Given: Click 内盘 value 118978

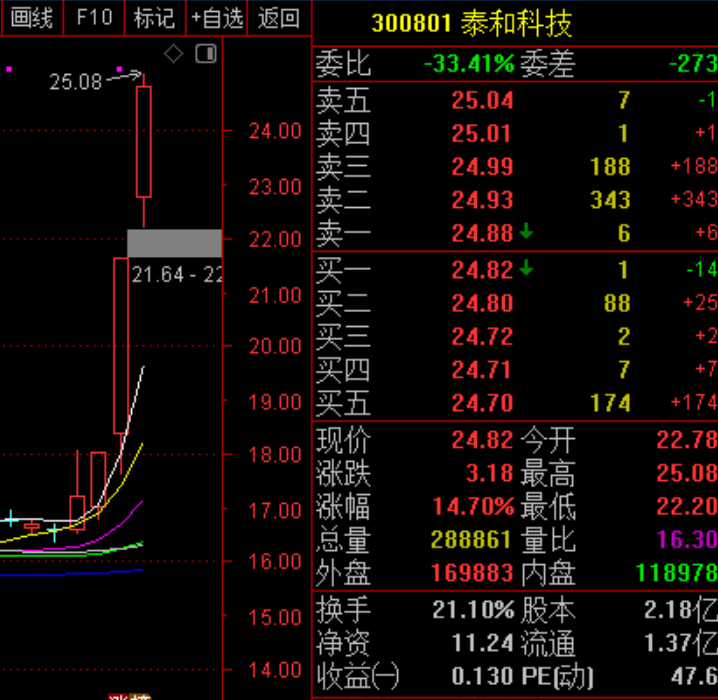Looking at the screenshot, I should 676,573.
